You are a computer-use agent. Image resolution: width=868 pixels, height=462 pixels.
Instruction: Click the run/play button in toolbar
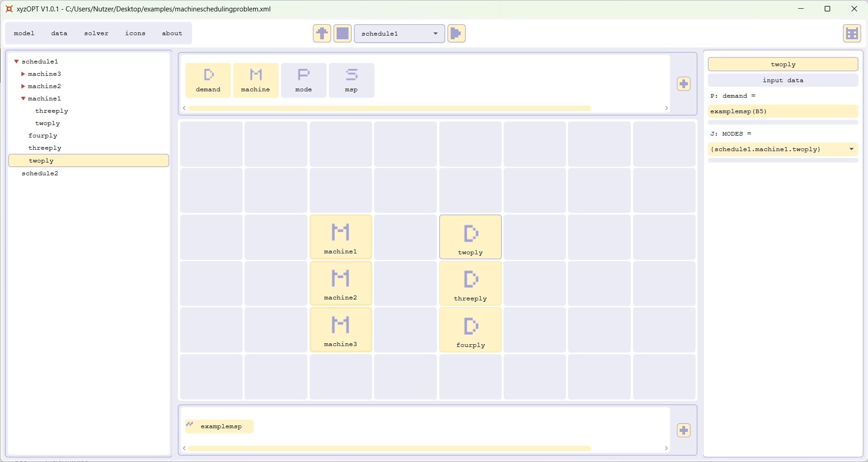click(456, 33)
